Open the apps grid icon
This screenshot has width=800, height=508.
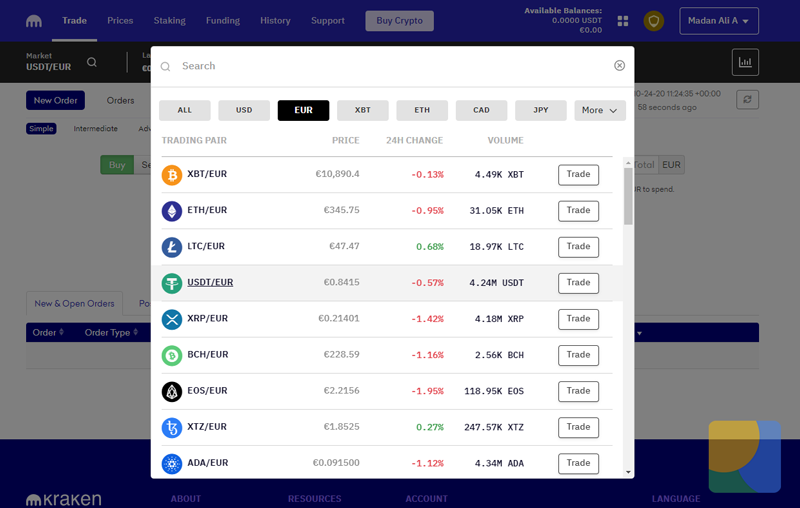[622, 21]
